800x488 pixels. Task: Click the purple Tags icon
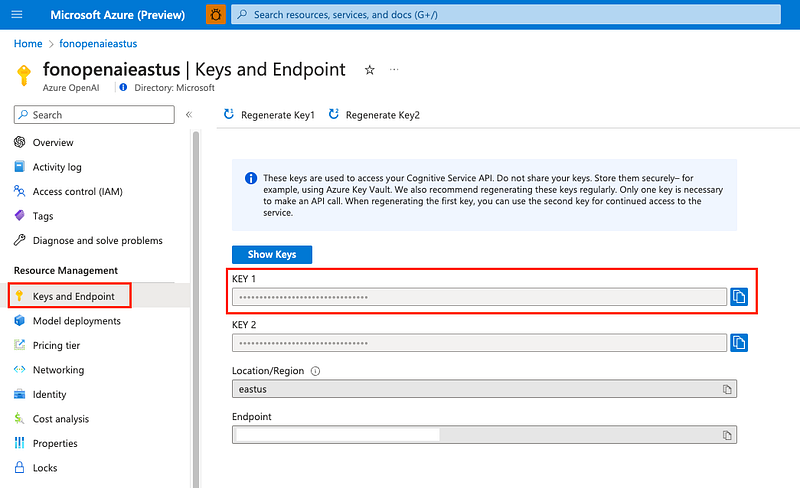(19, 215)
